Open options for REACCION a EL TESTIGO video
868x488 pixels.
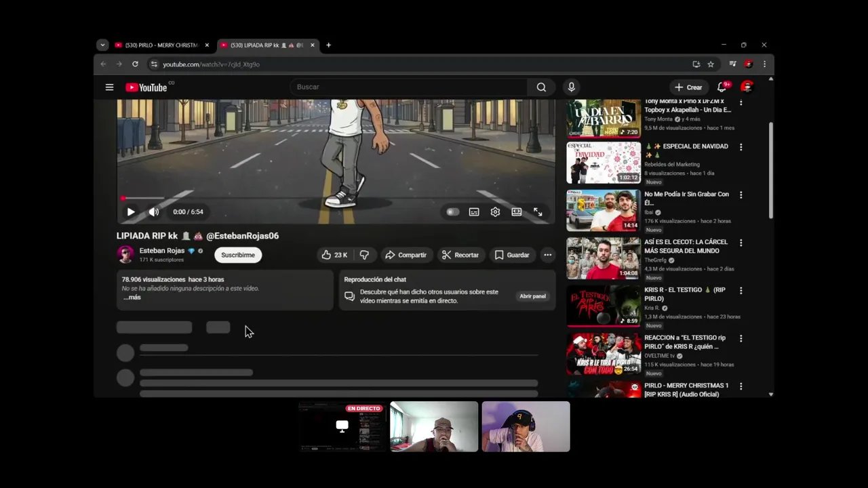[x=741, y=338]
